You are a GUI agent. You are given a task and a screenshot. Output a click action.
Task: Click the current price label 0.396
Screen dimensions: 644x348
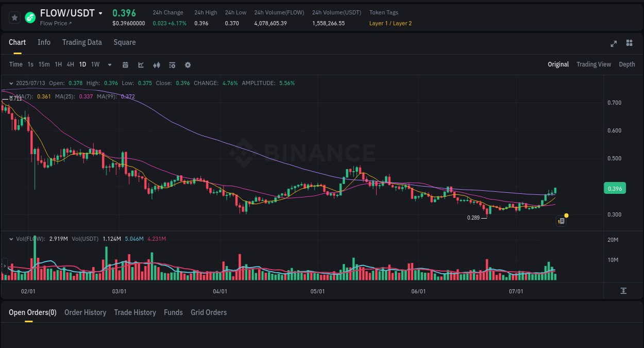(x=615, y=188)
